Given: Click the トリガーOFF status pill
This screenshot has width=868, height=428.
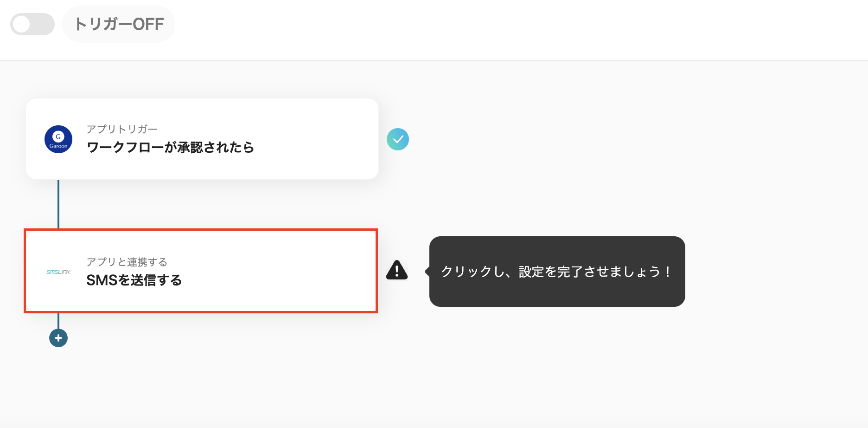Looking at the screenshot, I should point(119,24).
